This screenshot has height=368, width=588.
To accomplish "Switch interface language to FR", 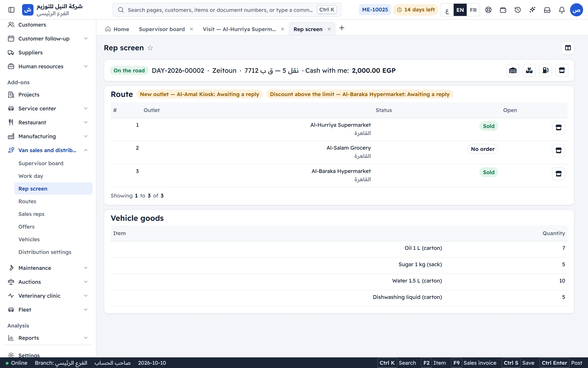I will click(x=473, y=10).
